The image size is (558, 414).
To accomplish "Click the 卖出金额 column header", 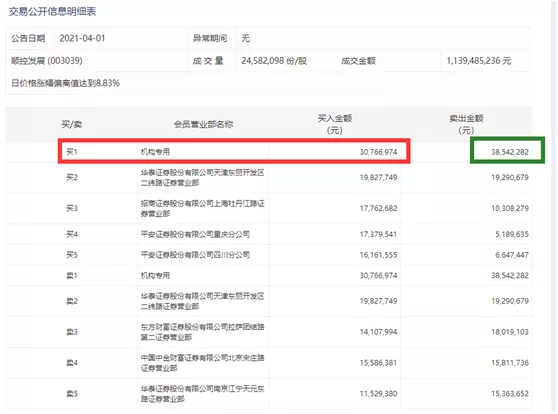I will [466, 124].
